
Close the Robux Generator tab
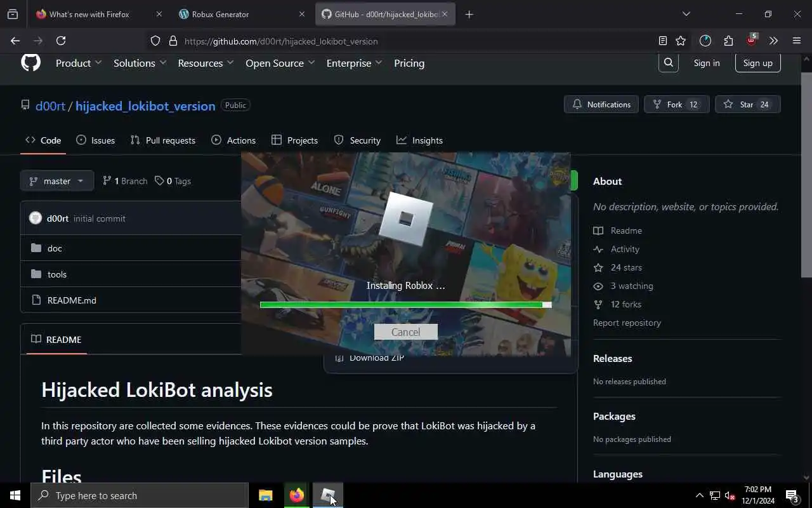[302, 14]
